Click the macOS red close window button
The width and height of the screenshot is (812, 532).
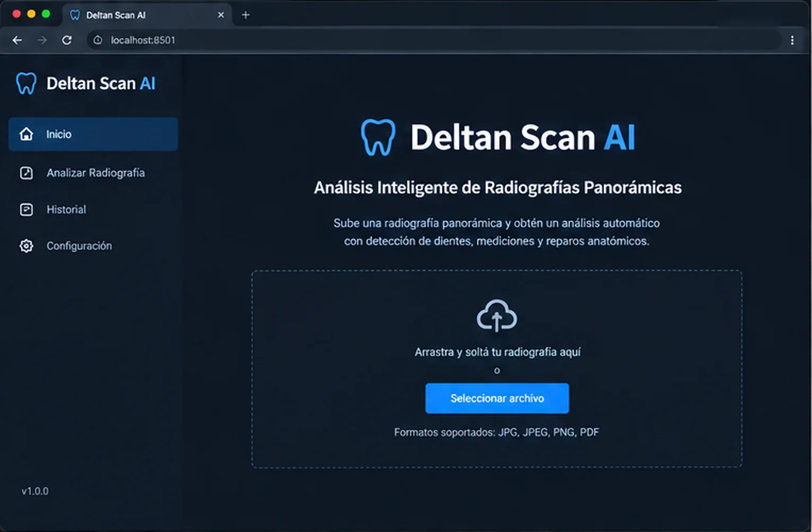[x=16, y=14]
